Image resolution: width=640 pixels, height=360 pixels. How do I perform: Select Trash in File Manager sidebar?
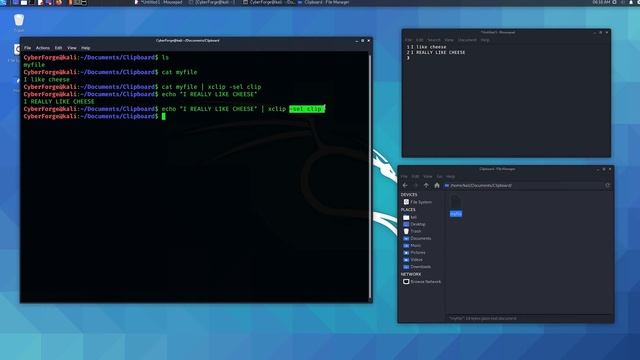[412, 231]
